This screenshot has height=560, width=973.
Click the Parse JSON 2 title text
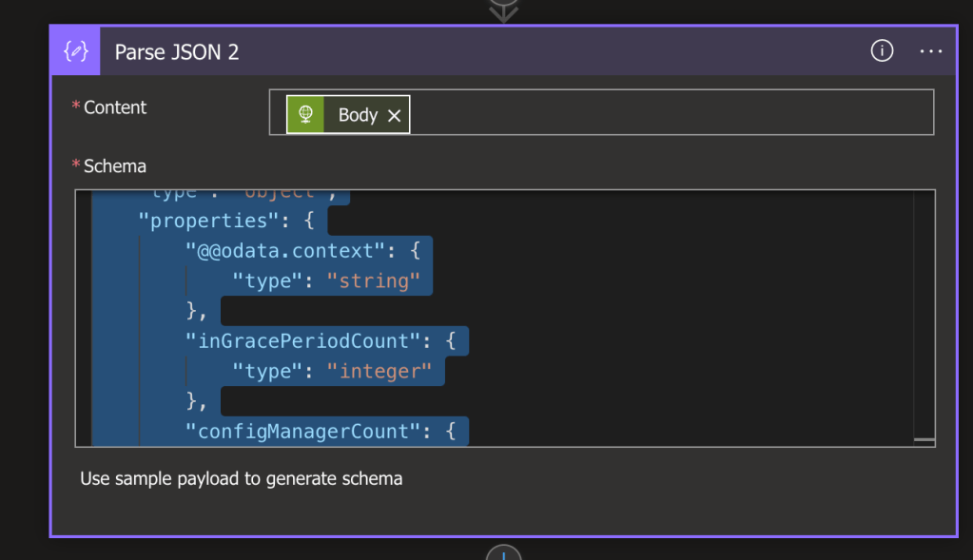pos(177,52)
